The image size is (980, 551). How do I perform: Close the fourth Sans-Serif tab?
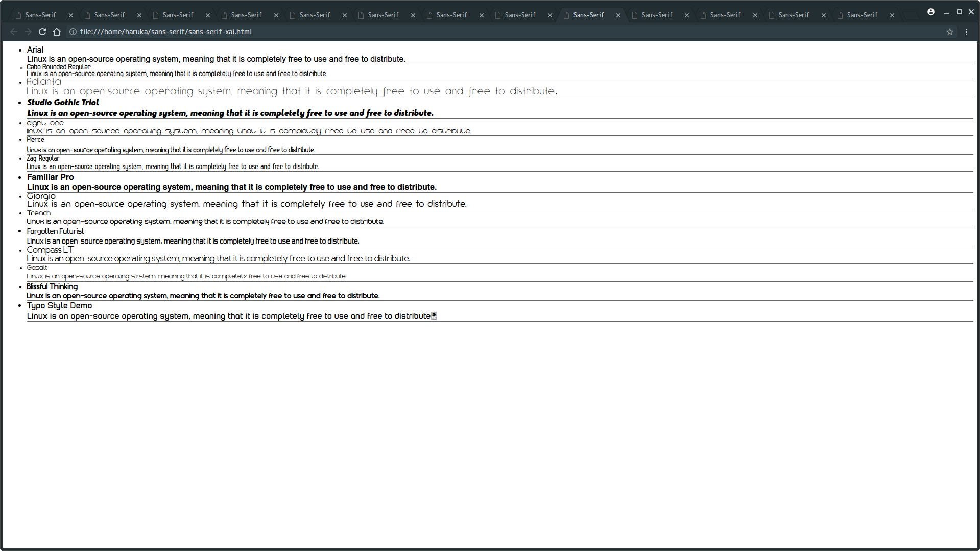(x=276, y=15)
